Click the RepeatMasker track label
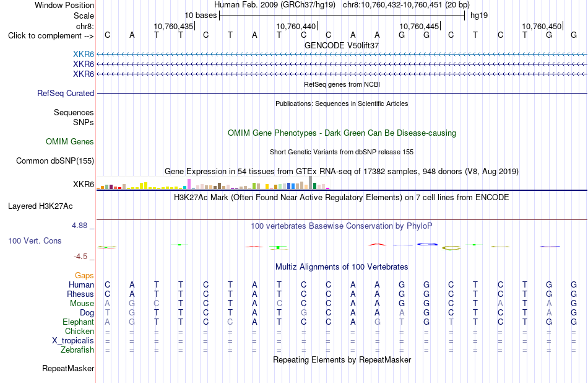Image resolution: width=588 pixels, height=383 pixels. (68, 368)
